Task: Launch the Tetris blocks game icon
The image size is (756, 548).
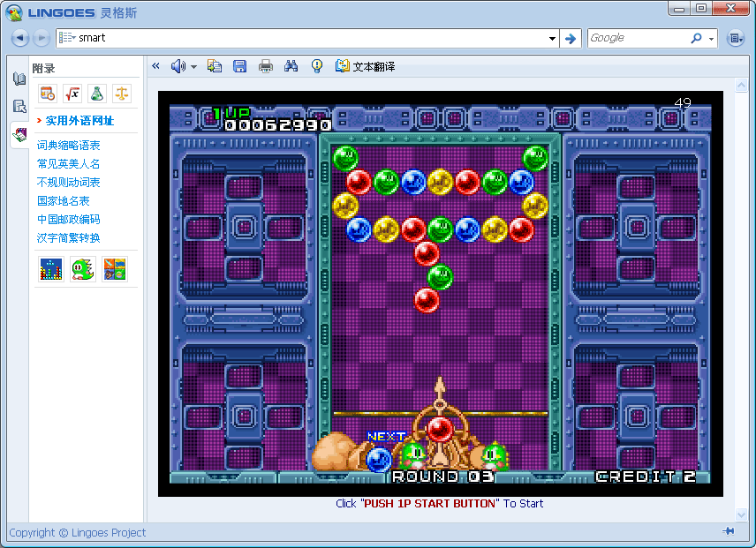Action: (51, 269)
